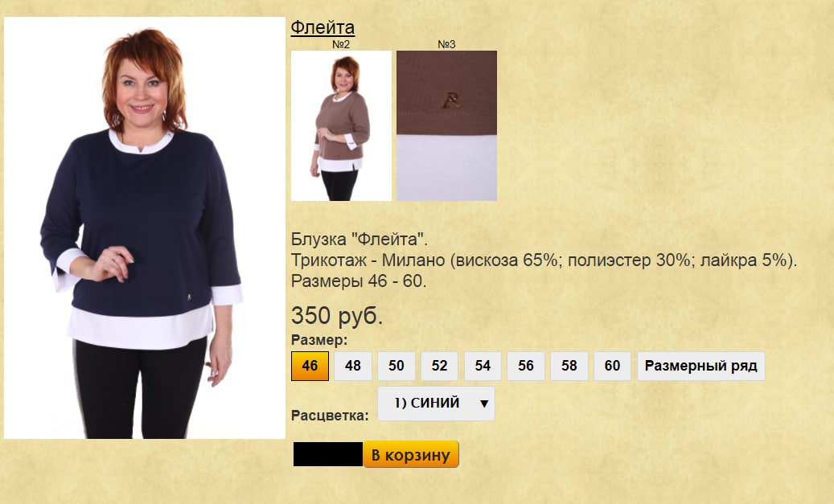Expand color list via the dropdown arrow
The image size is (834, 504).
pyautogui.click(x=484, y=404)
